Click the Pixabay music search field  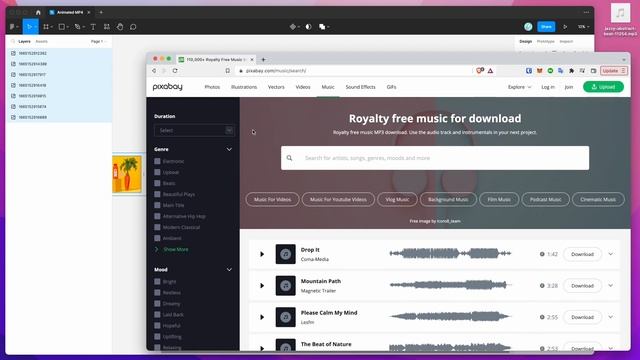(x=435, y=158)
